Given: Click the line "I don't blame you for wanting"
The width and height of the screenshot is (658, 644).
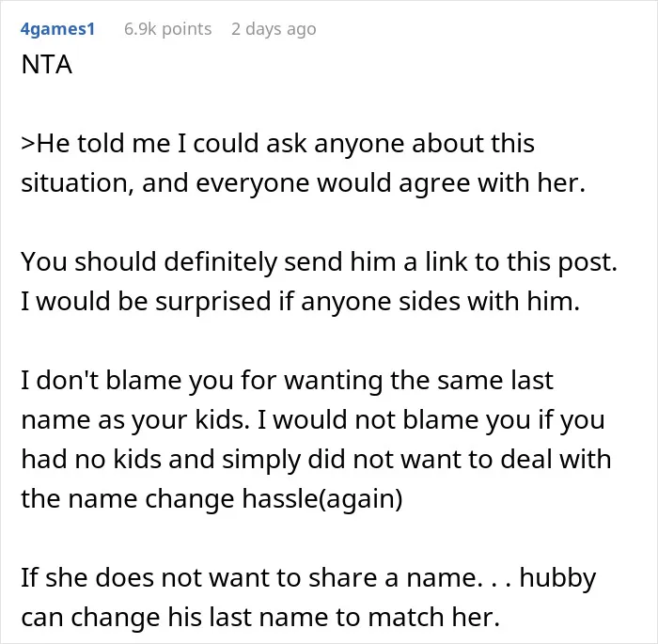Looking at the screenshot, I should (287, 381).
